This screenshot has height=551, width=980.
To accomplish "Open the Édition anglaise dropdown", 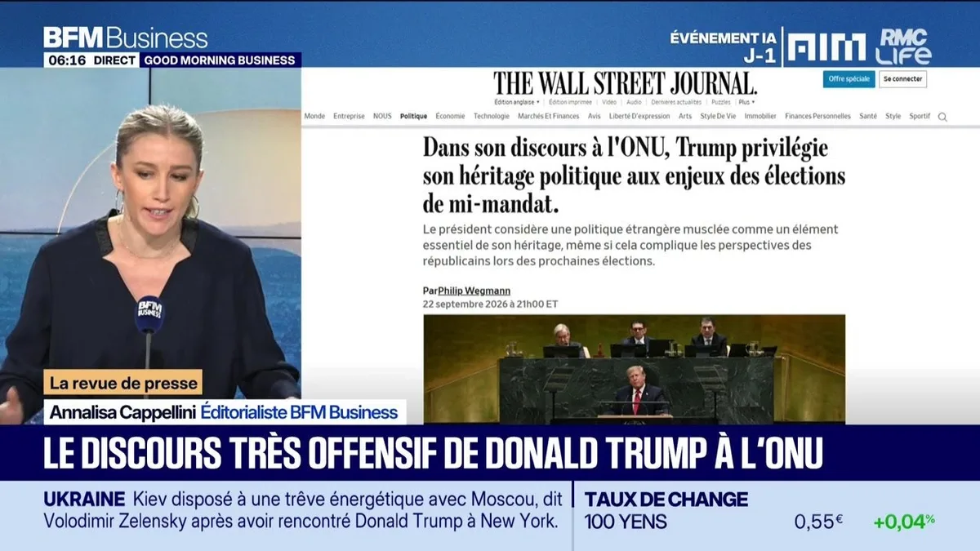I will 517,102.
